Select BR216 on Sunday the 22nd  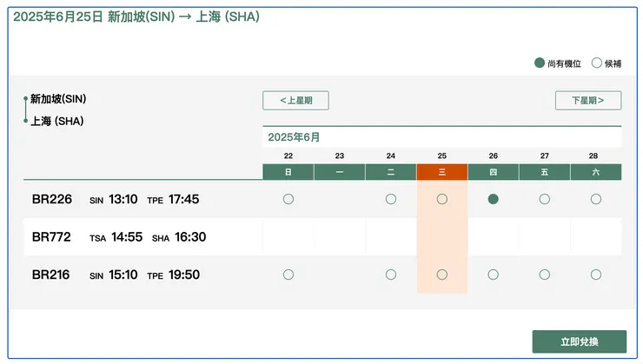[x=288, y=275]
